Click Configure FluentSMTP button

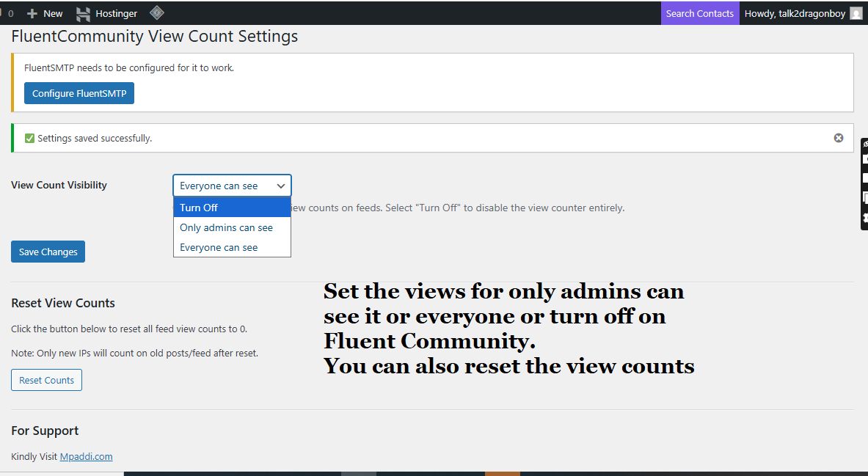(79, 93)
